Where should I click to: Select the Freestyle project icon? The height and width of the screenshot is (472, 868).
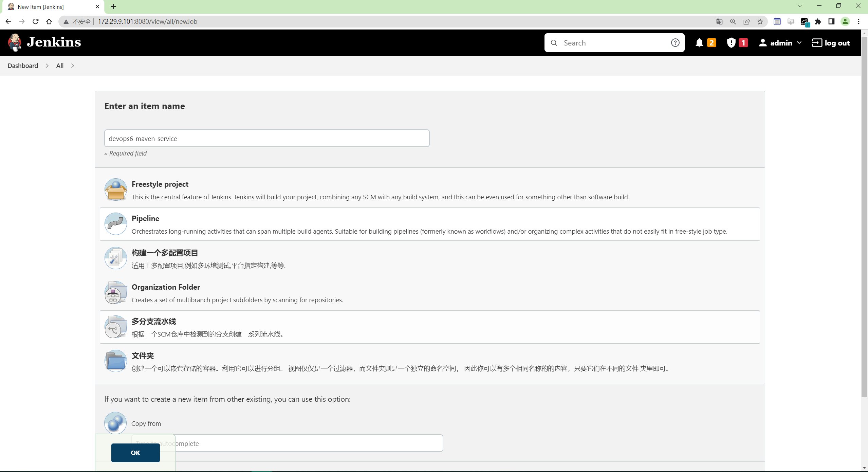pos(116,189)
